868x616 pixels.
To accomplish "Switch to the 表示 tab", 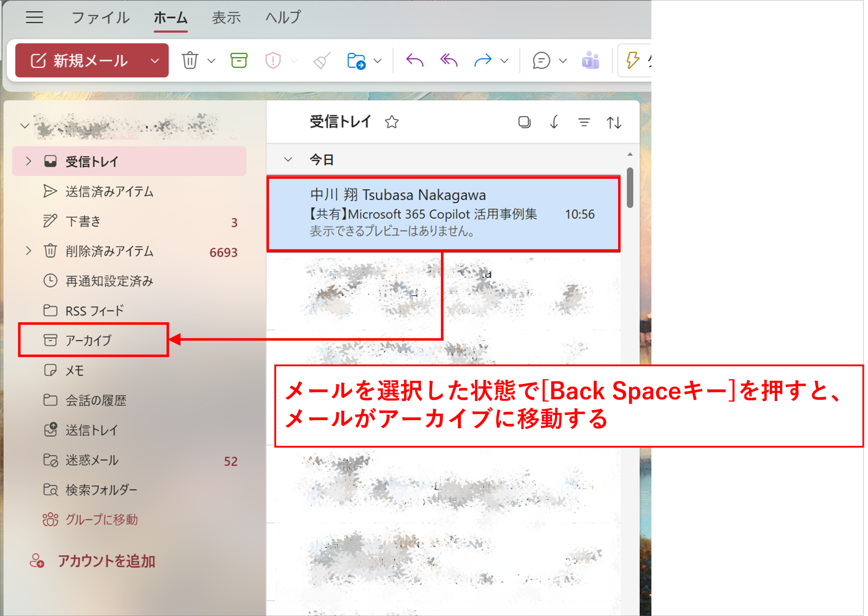I will point(226,17).
